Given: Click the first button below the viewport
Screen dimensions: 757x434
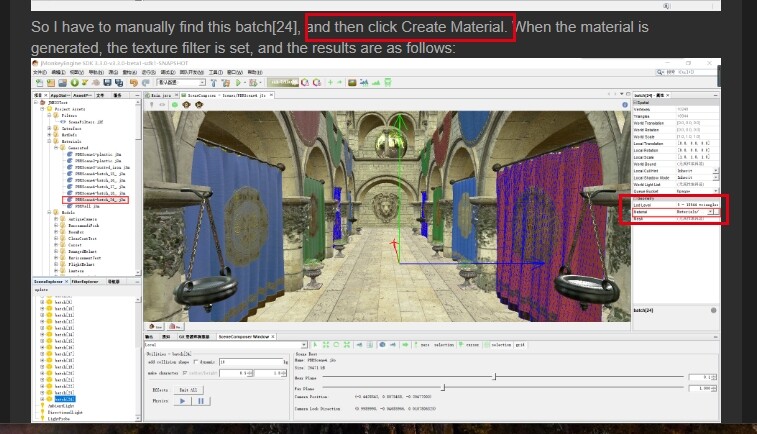Looking at the screenshot, I should [155, 326].
